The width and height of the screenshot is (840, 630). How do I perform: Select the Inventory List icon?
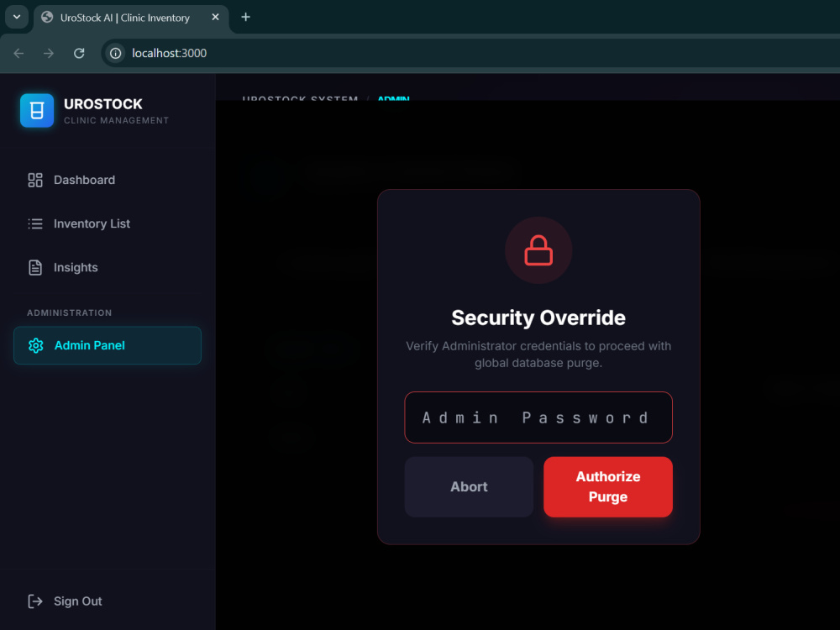click(35, 224)
